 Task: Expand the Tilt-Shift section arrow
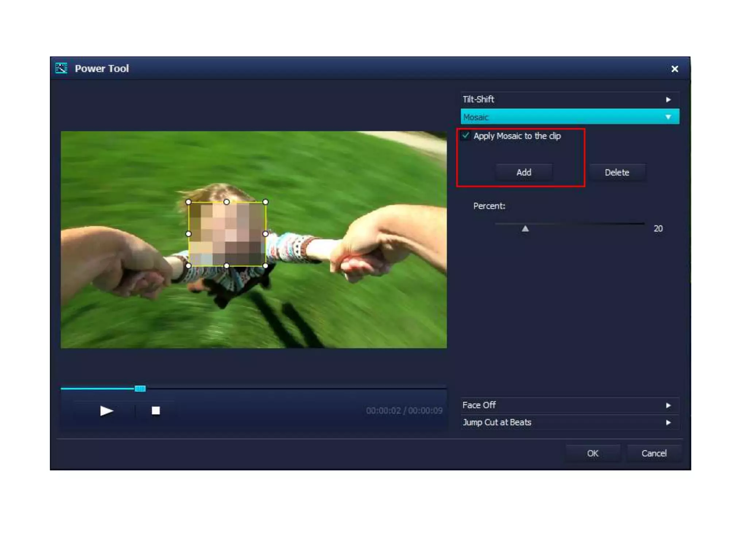coord(668,100)
